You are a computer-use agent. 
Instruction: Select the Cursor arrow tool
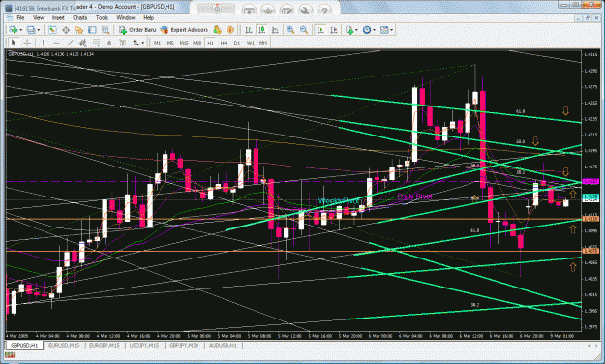click(14, 43)
